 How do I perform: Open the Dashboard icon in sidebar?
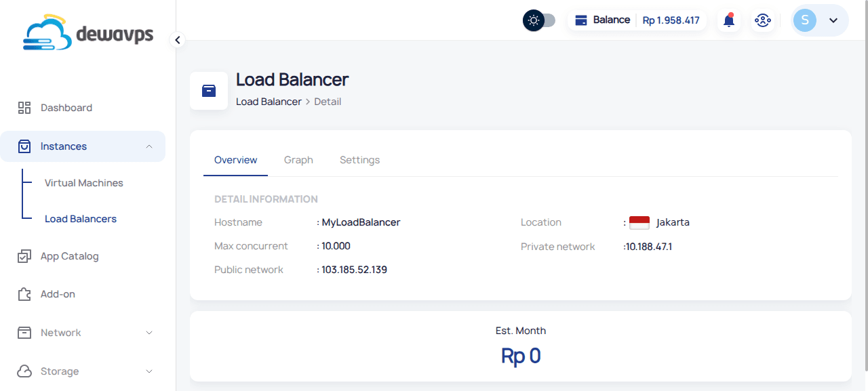[24, 107]
